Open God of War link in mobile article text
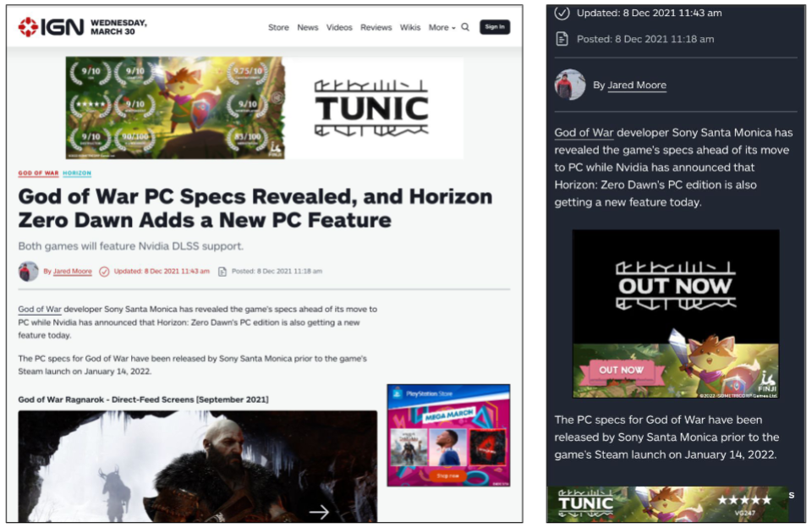This screenshot has width=812, height=528. click(584, 133)
